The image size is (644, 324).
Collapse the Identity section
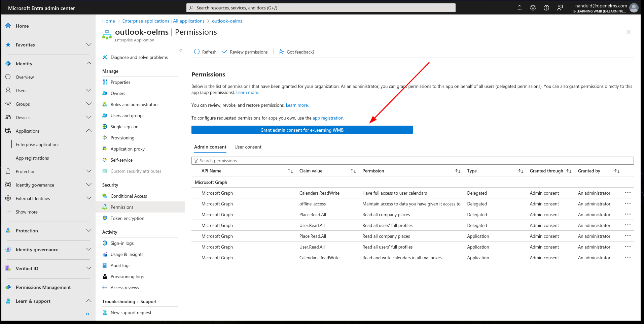click(x=89, y=64)
